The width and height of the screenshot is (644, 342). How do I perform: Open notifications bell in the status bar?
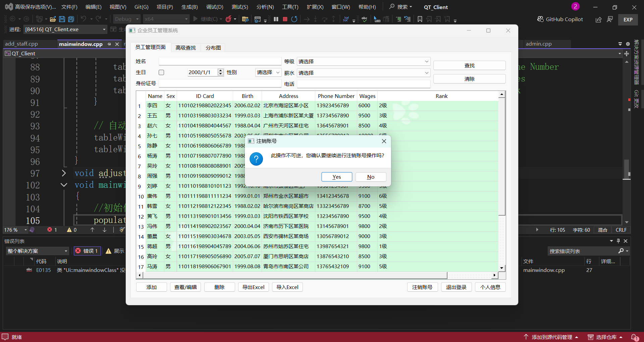pos(634,337)
